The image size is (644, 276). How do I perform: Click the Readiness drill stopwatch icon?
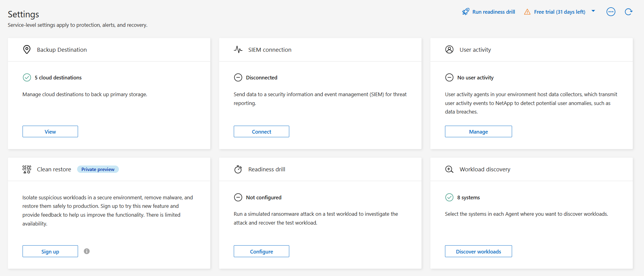coord(238,169)
